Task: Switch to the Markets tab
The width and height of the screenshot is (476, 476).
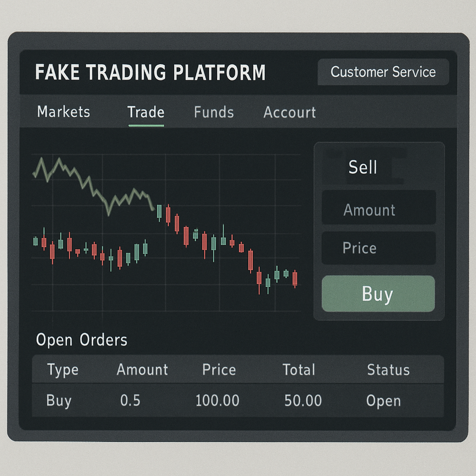Action: [63, 112]
